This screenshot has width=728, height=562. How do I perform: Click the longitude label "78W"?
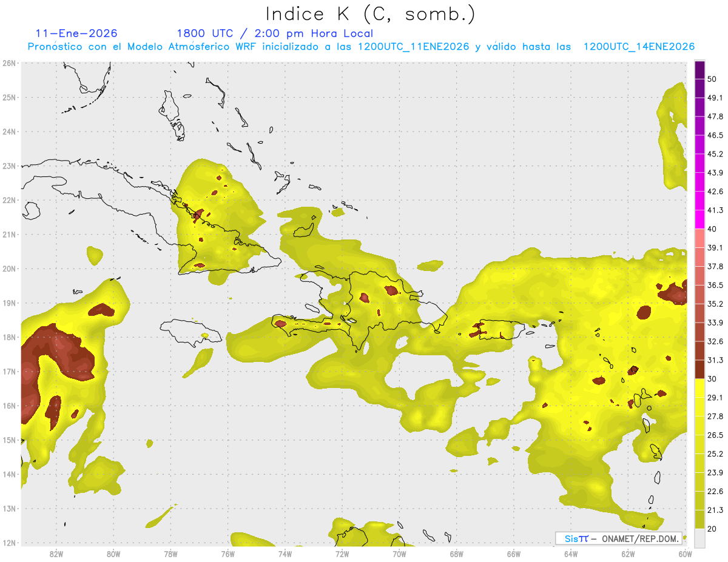pyautogui.click(x=170, y=554)
